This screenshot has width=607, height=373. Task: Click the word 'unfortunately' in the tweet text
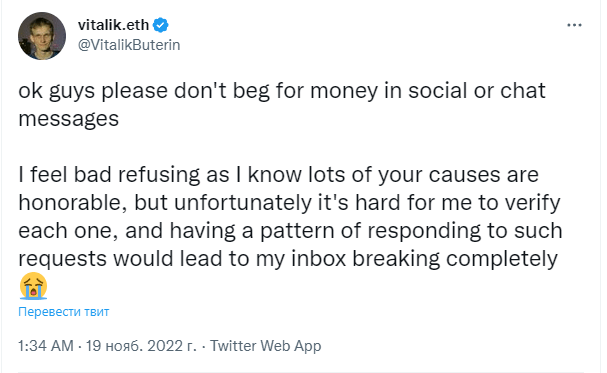(x=243, y=203)
